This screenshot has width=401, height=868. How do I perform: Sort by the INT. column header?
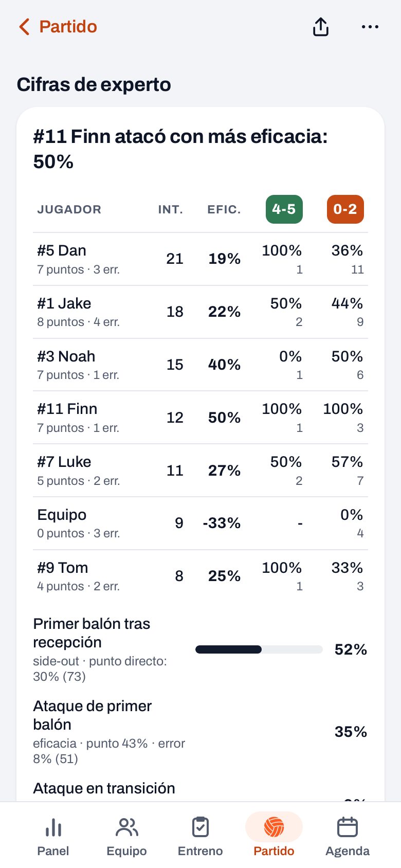pos(171,210)
